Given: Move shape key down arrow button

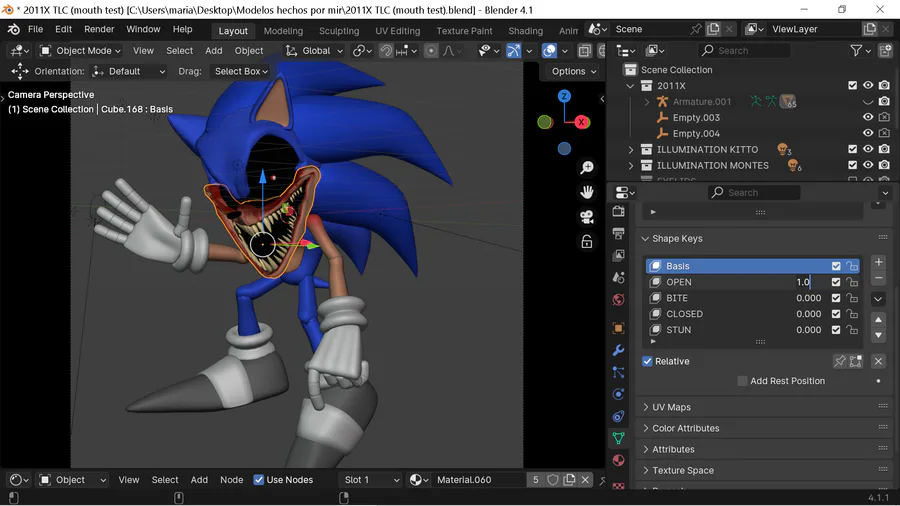Looking at the screenshot, I should point(878,335).
